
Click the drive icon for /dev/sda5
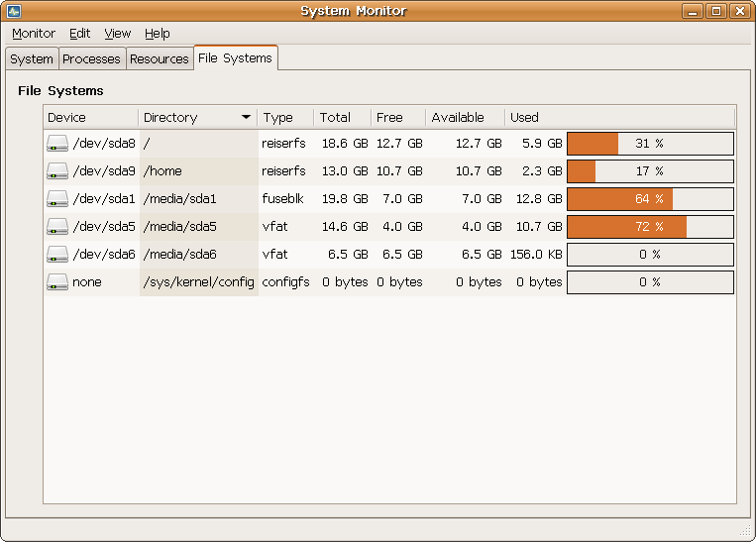click(x=56, y=227)
